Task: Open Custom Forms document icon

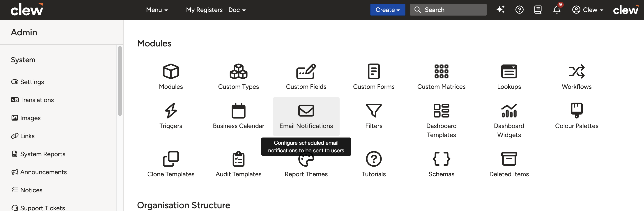Action: pos(374,71)
